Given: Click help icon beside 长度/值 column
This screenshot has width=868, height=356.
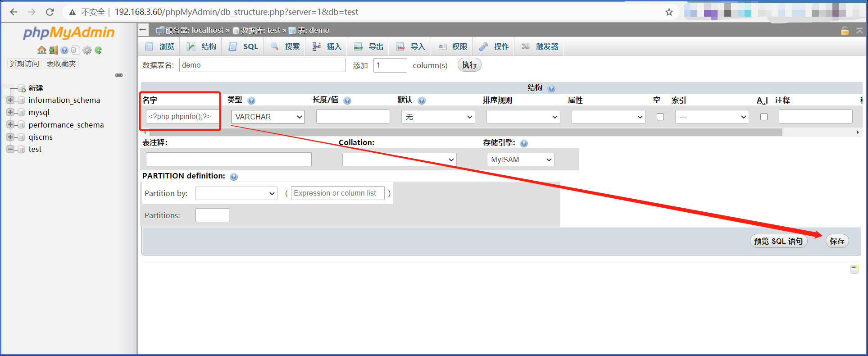Looking at the screenshot, I should 347,100.
